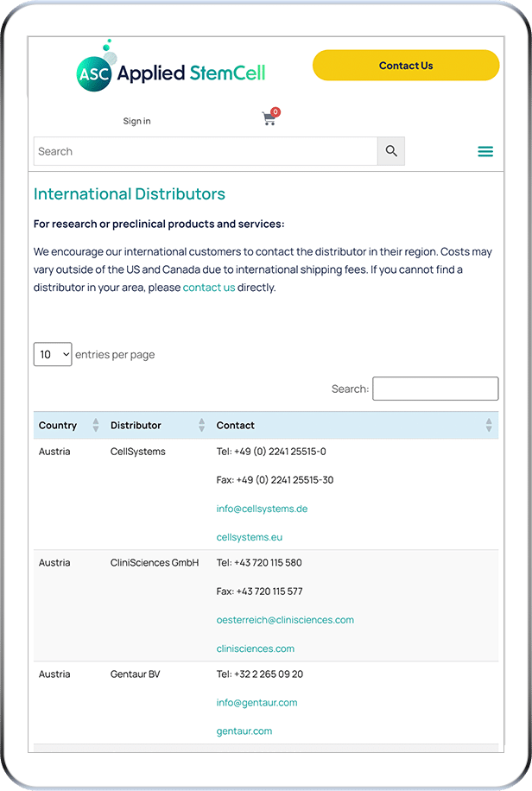Click the Country column header

pyautogui.click(x=58, y=425)
